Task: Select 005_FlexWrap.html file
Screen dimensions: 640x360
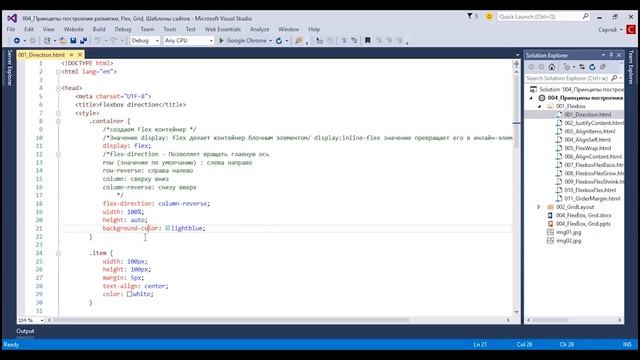Action: pyautogui.click(x=588, y=148)
